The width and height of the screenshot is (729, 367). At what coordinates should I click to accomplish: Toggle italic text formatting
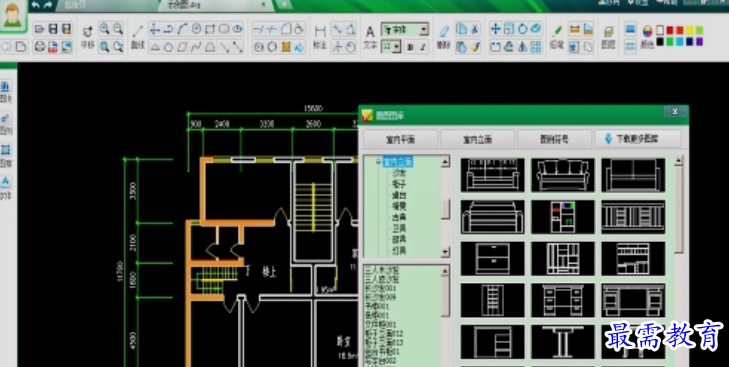[x=423, y=47]
